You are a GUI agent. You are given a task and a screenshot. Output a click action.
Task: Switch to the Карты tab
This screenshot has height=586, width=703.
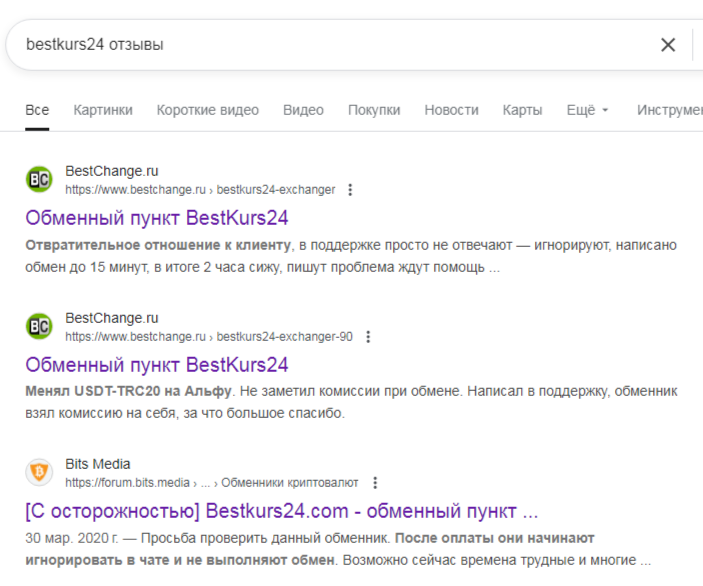522,110
